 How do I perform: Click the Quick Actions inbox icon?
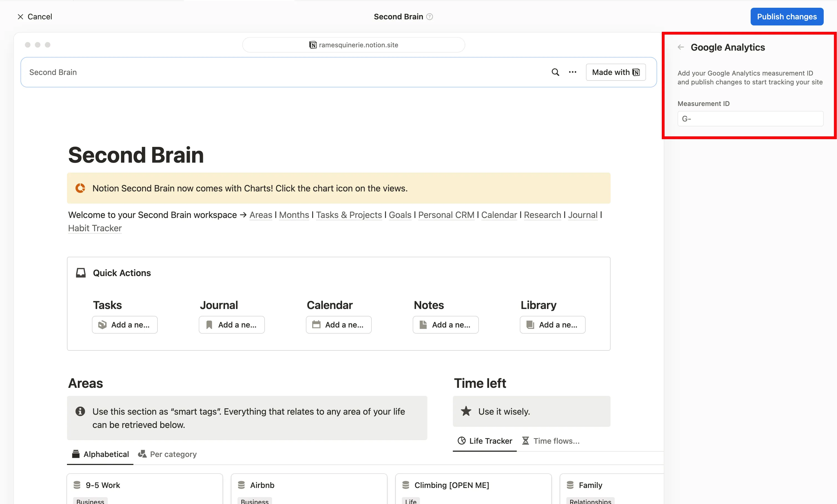point(81,273)
